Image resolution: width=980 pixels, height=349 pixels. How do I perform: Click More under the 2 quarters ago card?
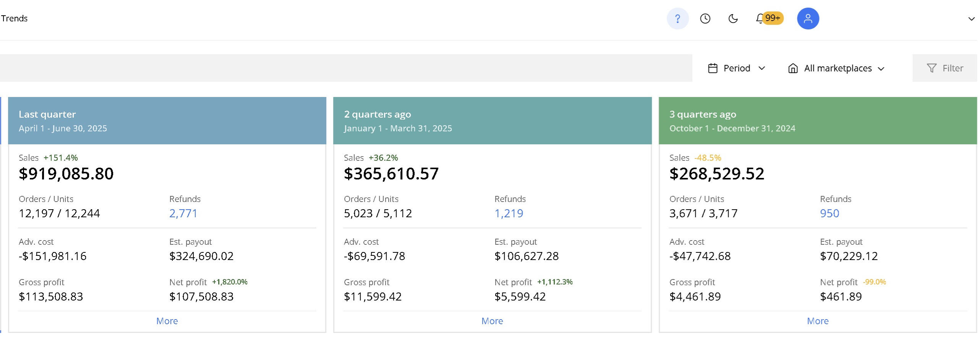pos(492,321)
